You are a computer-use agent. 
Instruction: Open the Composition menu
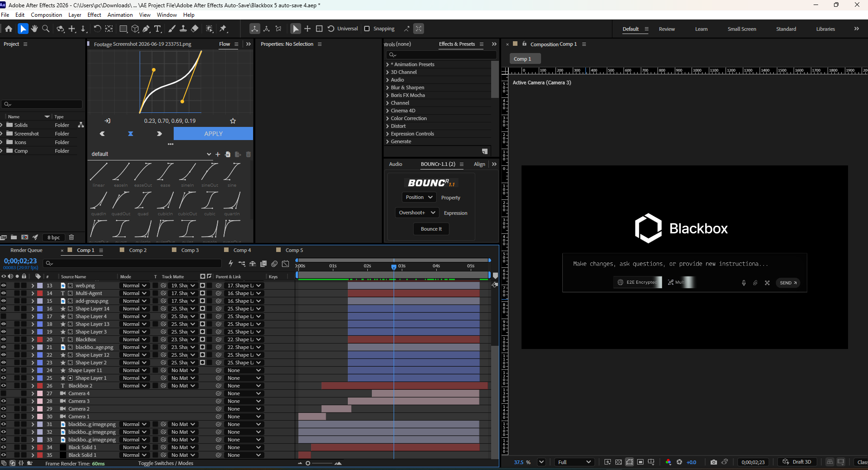click(x=46, y=15)
